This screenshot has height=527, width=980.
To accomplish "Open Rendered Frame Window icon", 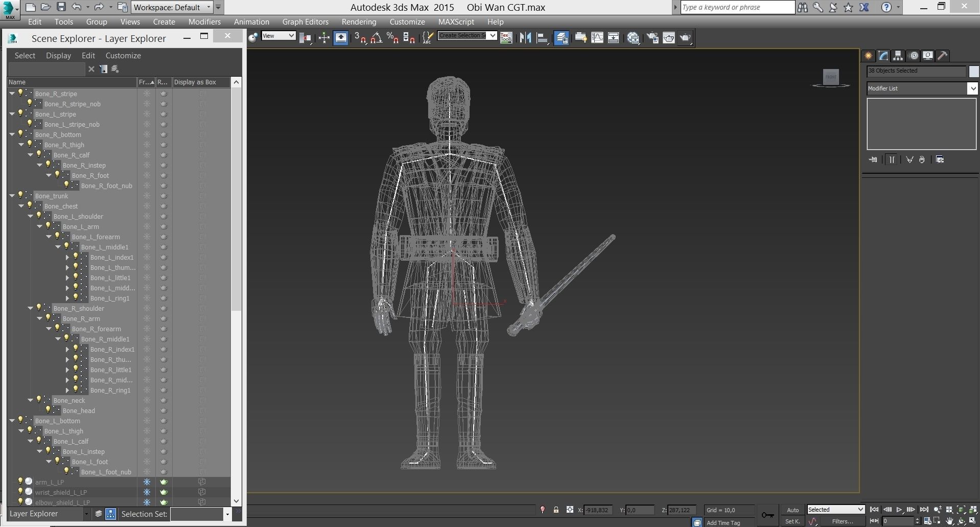I will 669,38.
